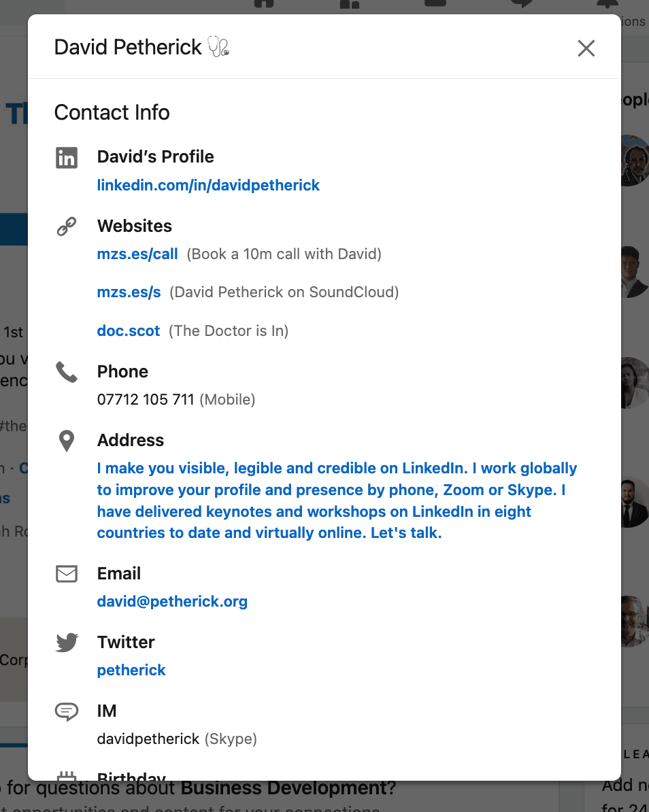Open the doc.scot website link
Viewport: 649px width, 812px height.
(x=129, y=331)
